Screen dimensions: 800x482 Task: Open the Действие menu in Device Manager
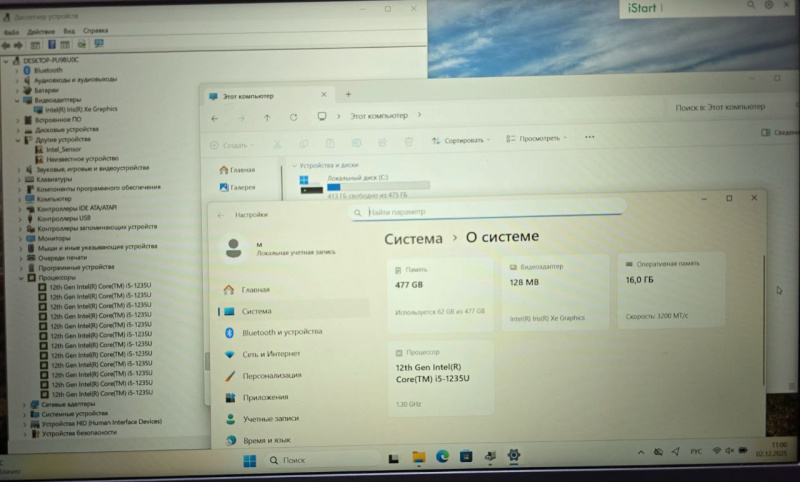point(41,31)
